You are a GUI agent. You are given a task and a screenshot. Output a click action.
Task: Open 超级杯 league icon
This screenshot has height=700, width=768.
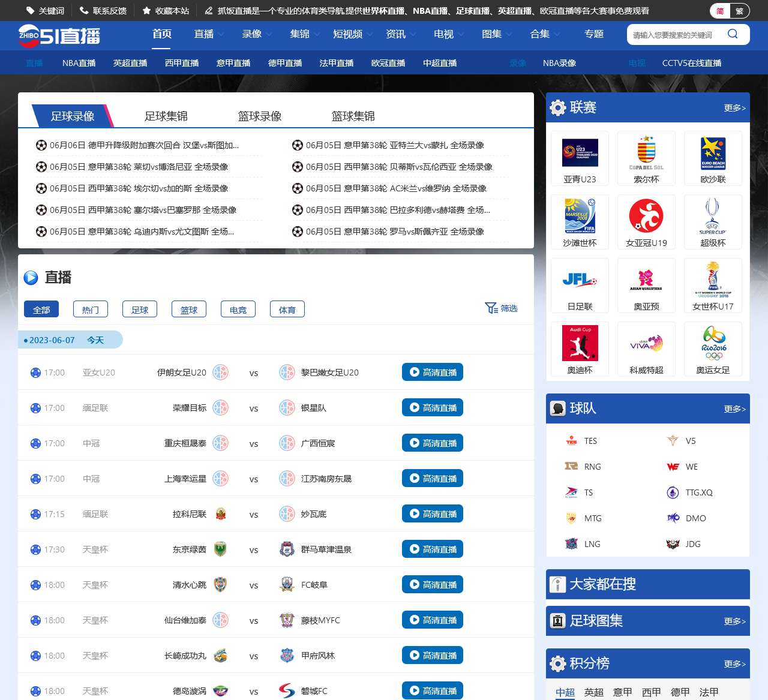(x=713, y=216)
